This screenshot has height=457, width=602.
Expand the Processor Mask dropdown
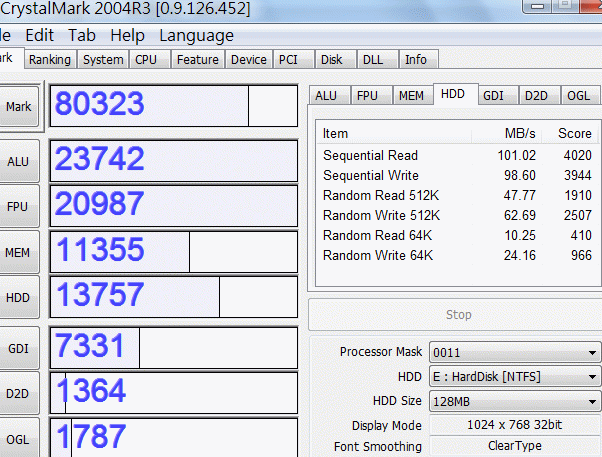point(515,352)
